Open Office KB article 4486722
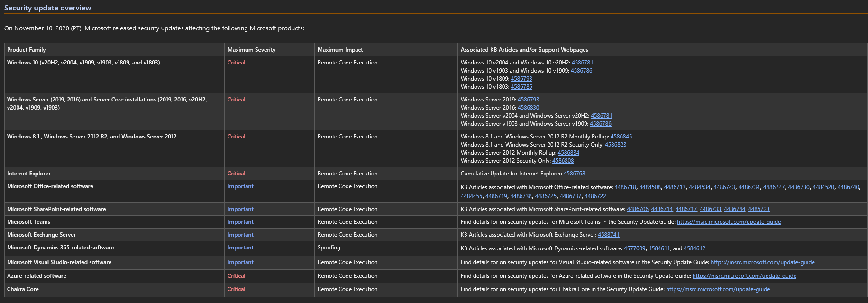 [x=595, y=196]
